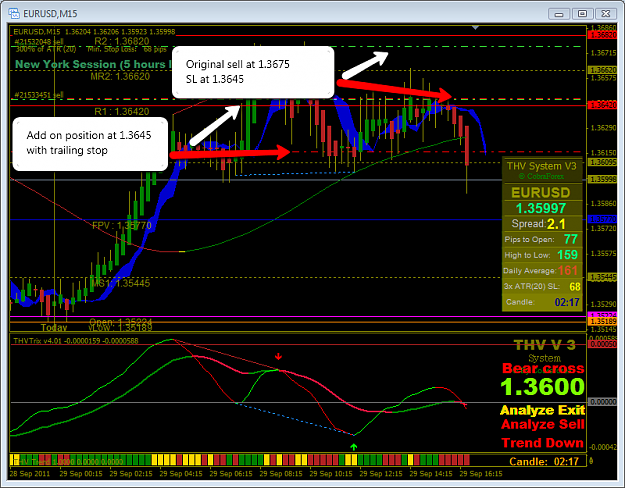Select order #21532048 sell label

39,41
